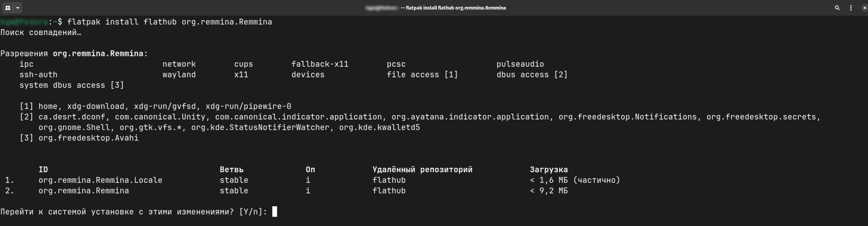Click the pulseaudio permission entry

(x=520, y=64)
